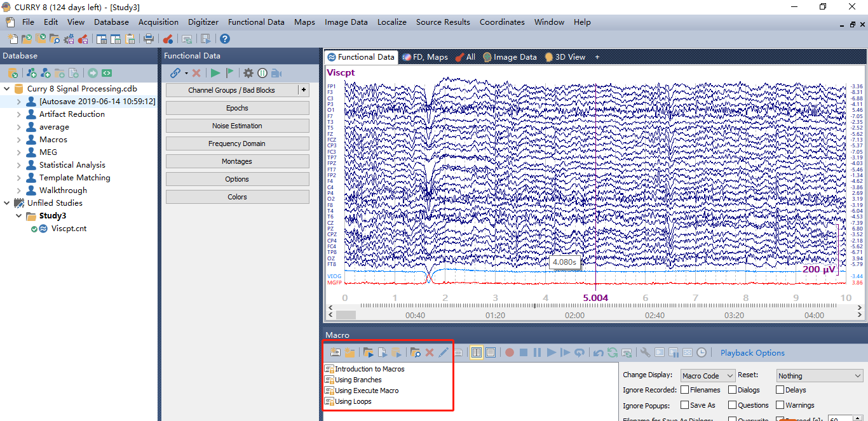Enable Ignore Recorded Filenames checkbox
This screenshot has height=421, width=868.
(685, 390)
